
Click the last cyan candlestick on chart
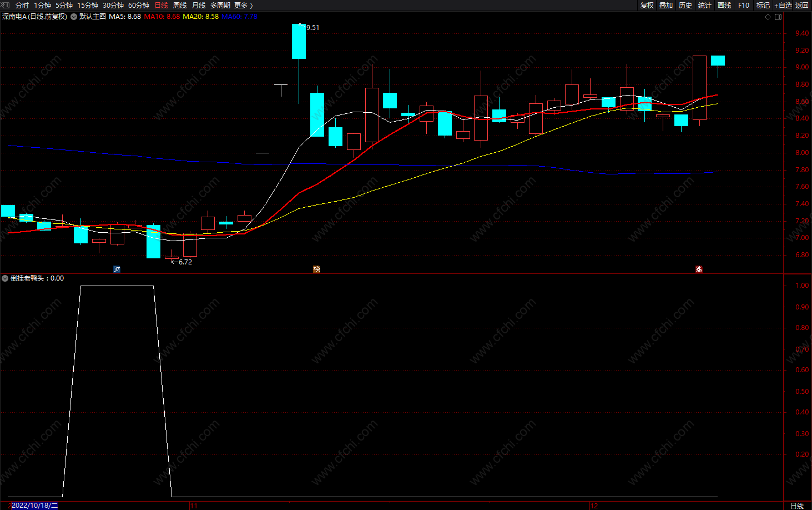(x=718, y=61)
